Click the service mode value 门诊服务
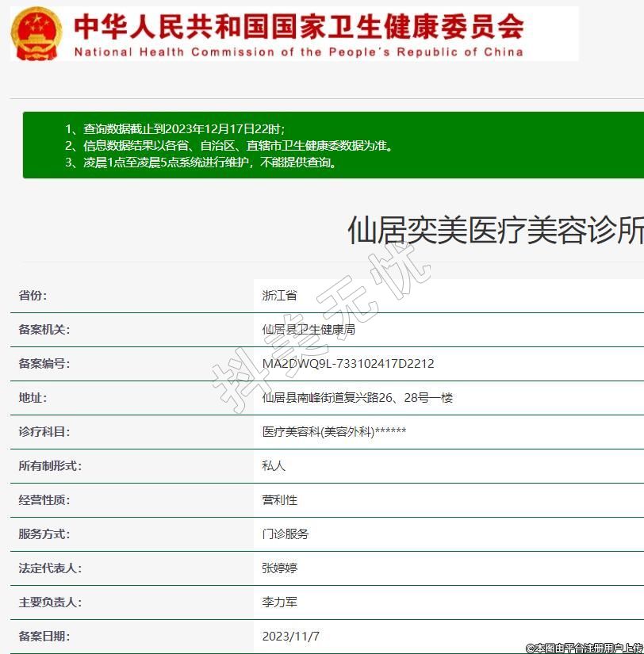Screen dimensions: 644x654 [286, 534]
